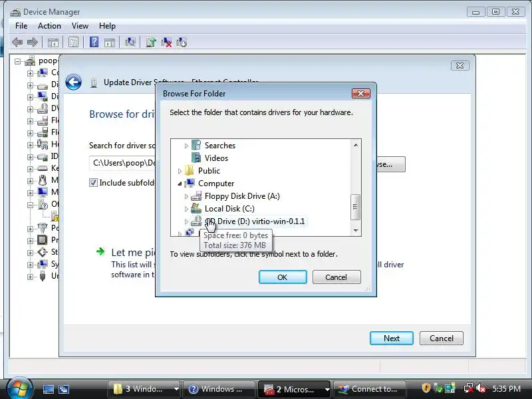This screenshot has width=532, height=399.
Task: Click Cancel in Update Driver Software wizard
Action: [x=441, y=338]
